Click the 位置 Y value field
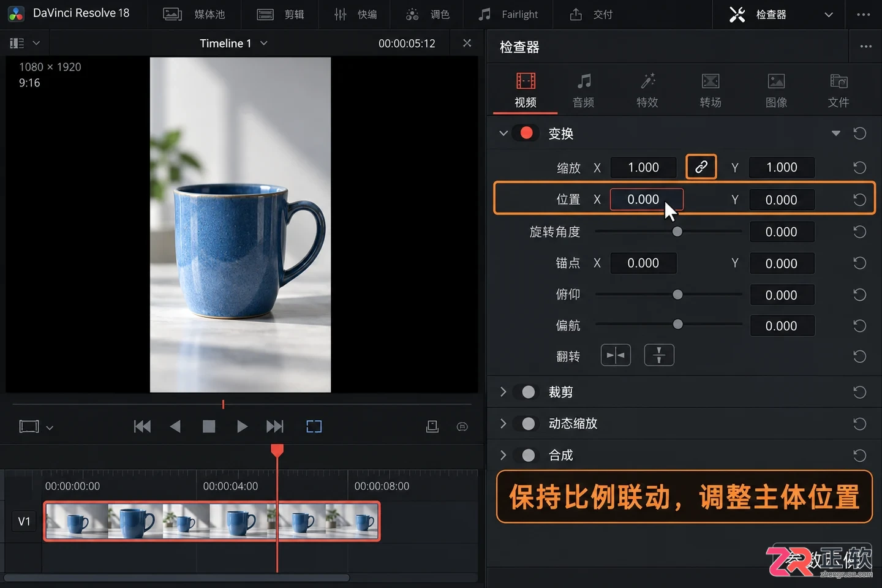 782,200
